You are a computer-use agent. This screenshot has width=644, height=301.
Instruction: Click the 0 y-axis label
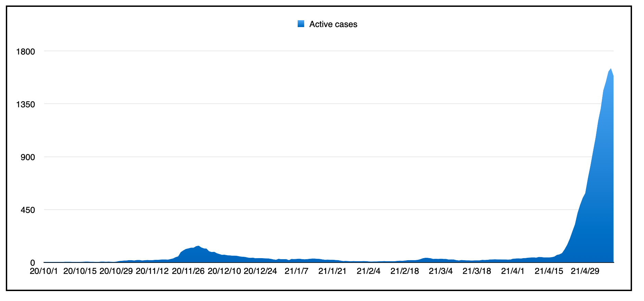pyautogui.click(x=33, y=263)
